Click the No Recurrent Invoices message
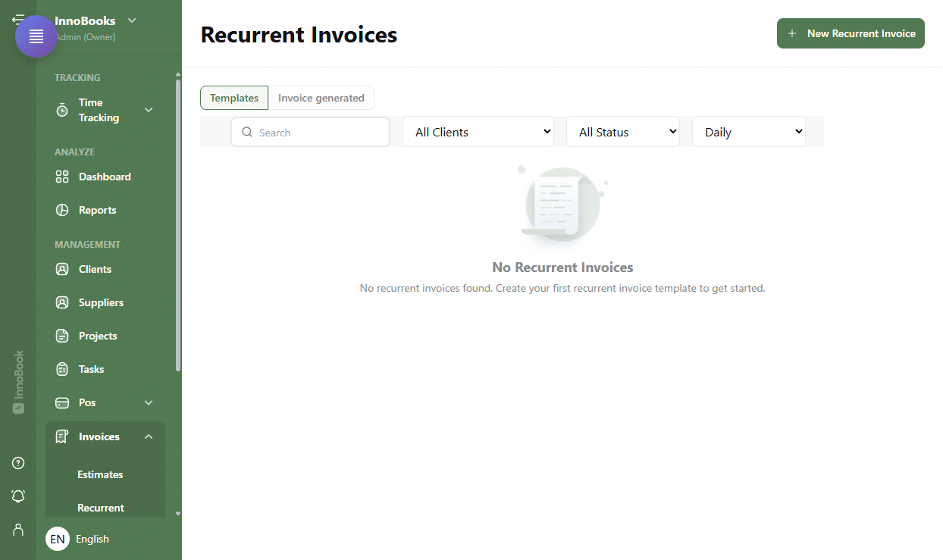943x560 pixels. 562,267
